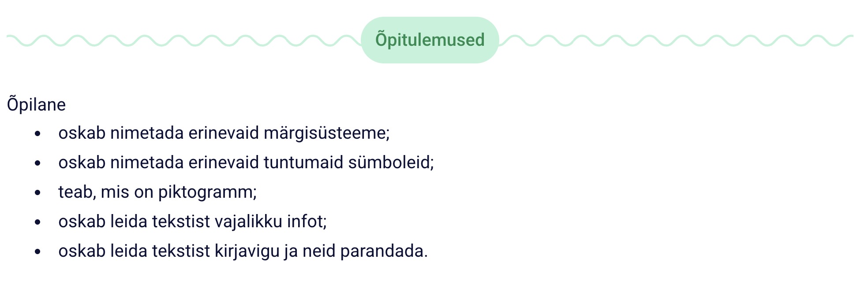Click the bullet before the vajalikku infot line
The width and height of the screenshot is (868, 303).
coord(37,222)
